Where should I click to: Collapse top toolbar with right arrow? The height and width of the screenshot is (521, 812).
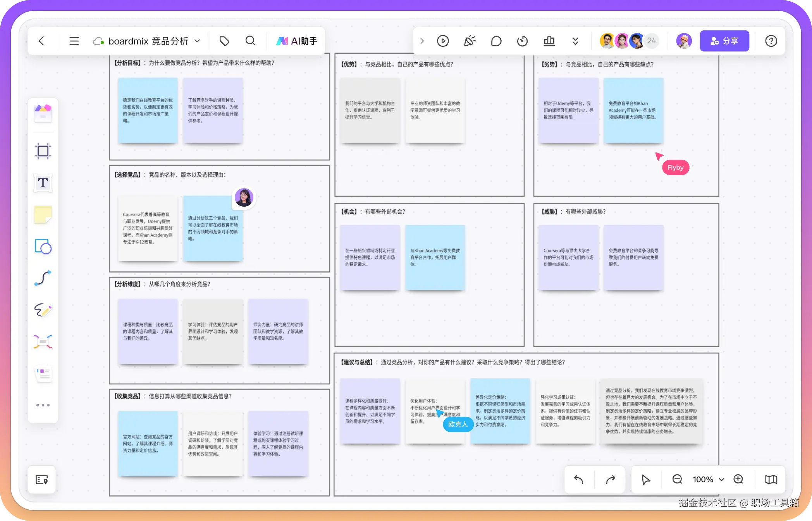(x=422, y=41)
